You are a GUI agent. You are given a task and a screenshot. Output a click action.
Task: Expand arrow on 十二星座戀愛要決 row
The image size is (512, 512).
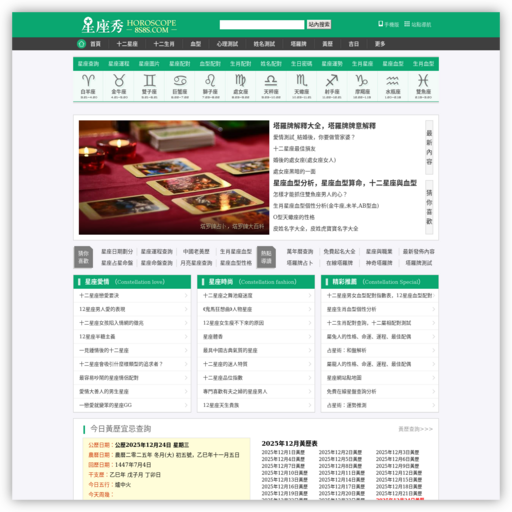pos(186,295)
